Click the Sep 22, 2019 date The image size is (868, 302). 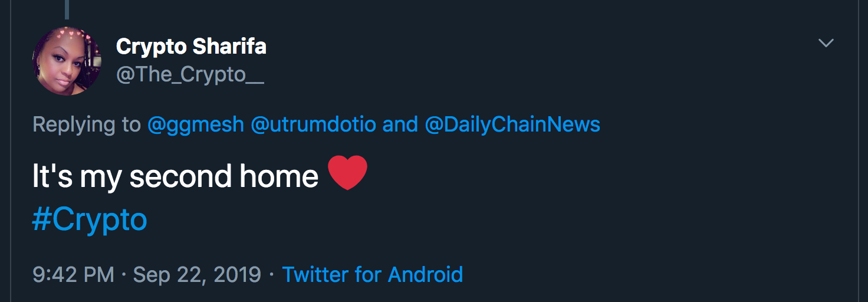click(x=197, y=275)
